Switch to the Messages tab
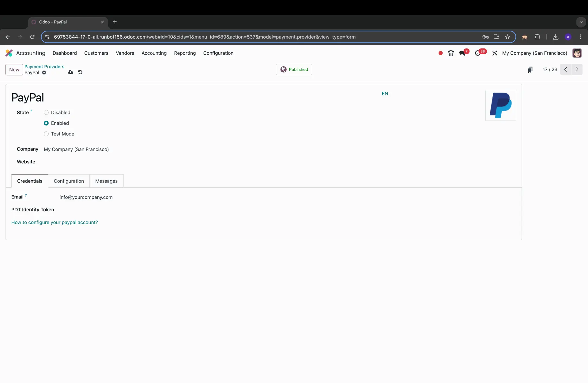Viewport: 588px width, 383px height. pyautogui.click(x=106, y=181)
